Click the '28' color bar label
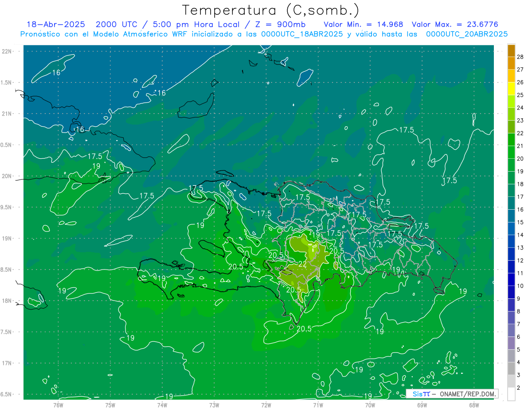 (x=521, y=56)
